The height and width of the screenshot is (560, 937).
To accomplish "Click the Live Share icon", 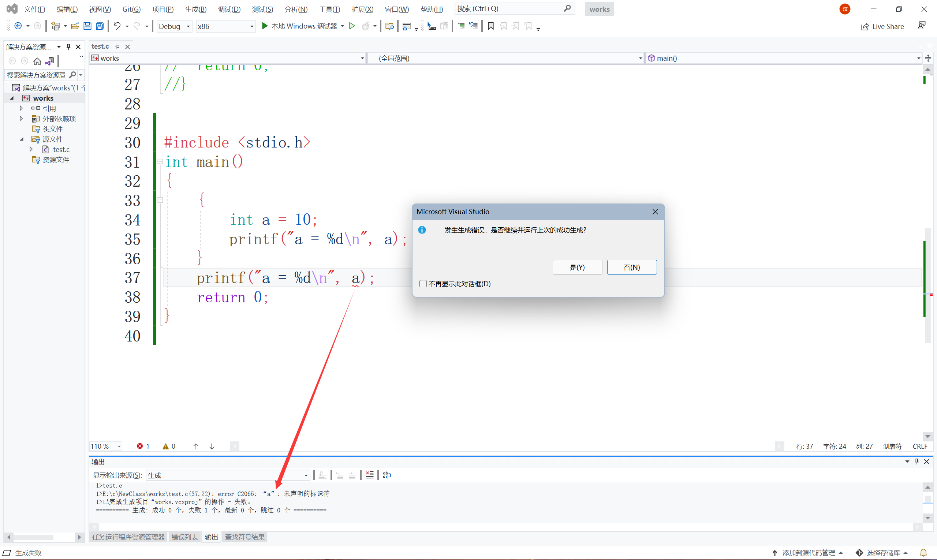I will tap(865, 26).
